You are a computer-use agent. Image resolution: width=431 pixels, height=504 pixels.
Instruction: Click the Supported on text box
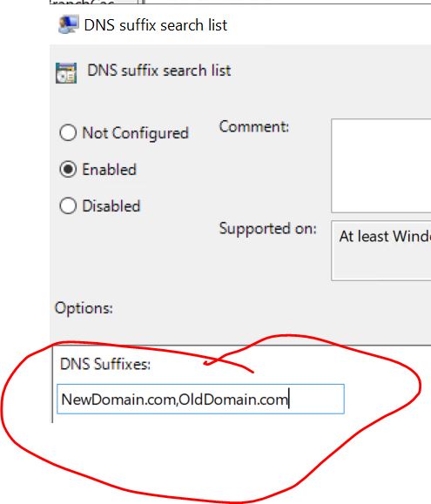[x=381, y=251]
